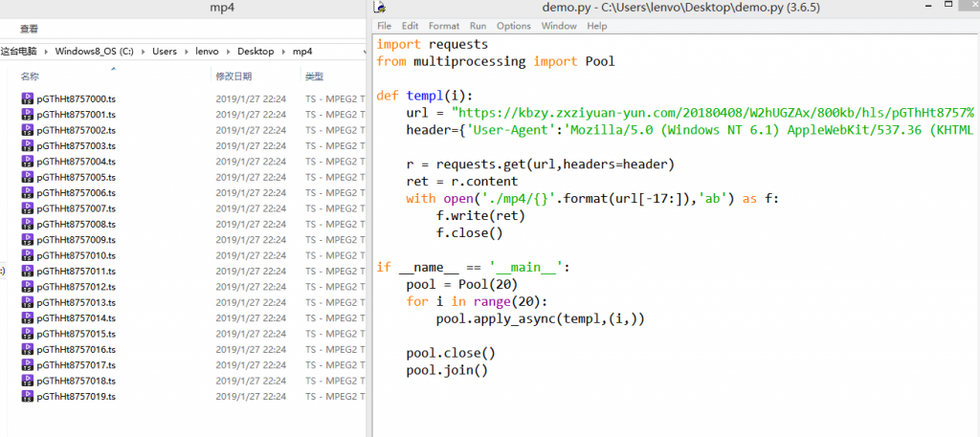Click Windows8_OS (C:) breadcrumb segment
980x437 pixels.
(x=94, y=52)
